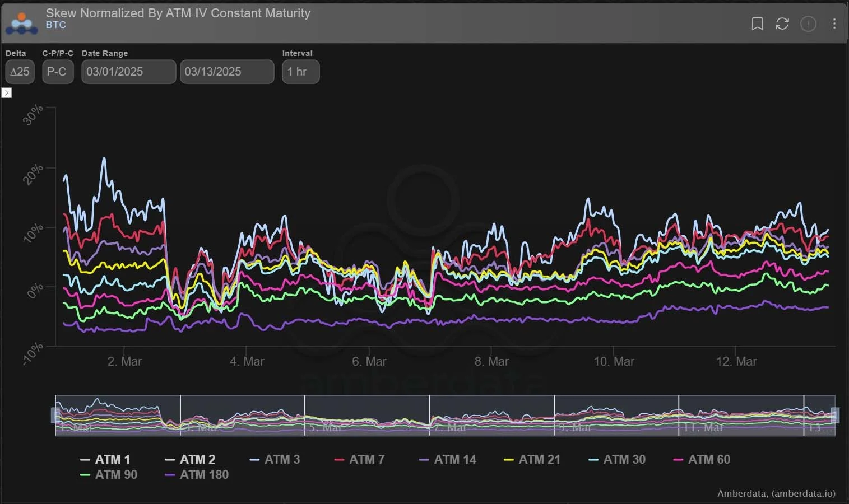Click the 10% y-axis label
Screen dimensions: 849x504
34,232
